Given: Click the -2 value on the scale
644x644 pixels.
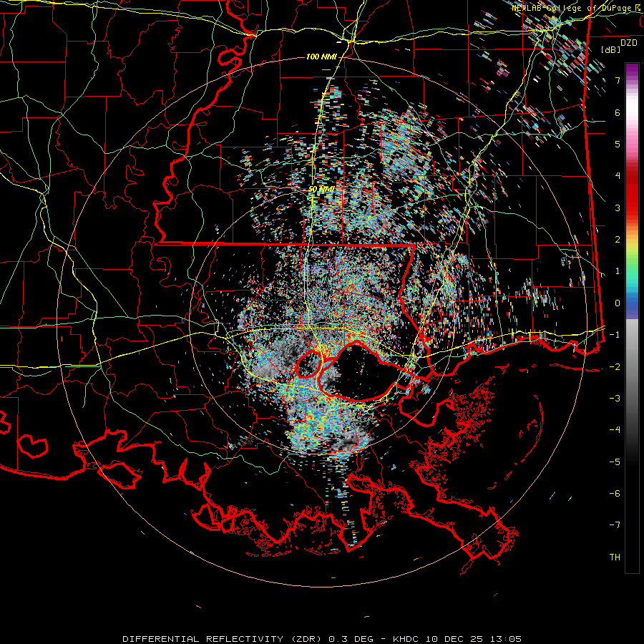Looking at the screenshot, I should (615, 367).
